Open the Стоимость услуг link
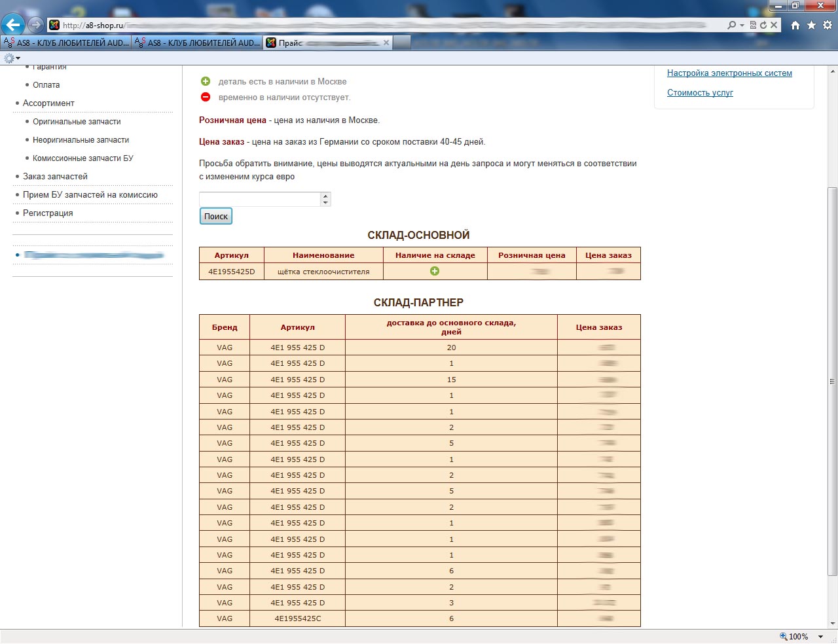This screenshot has height=644, width=838. 700,93
